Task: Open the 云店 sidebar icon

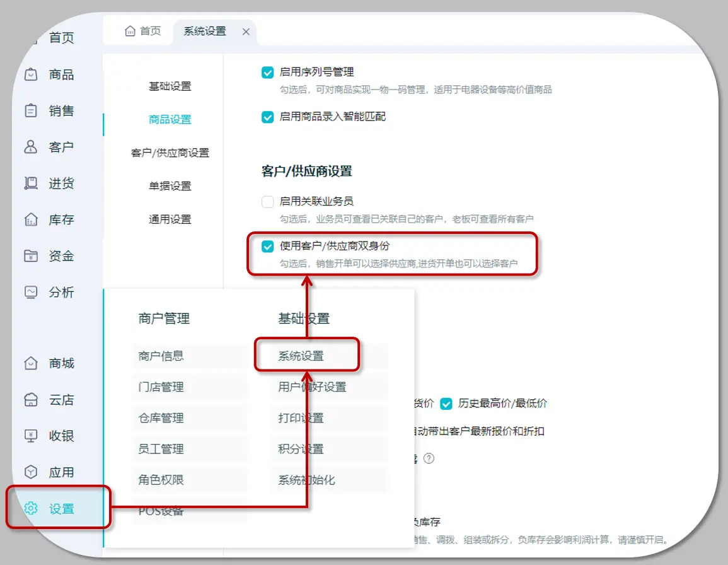Action: coord(31,400)
